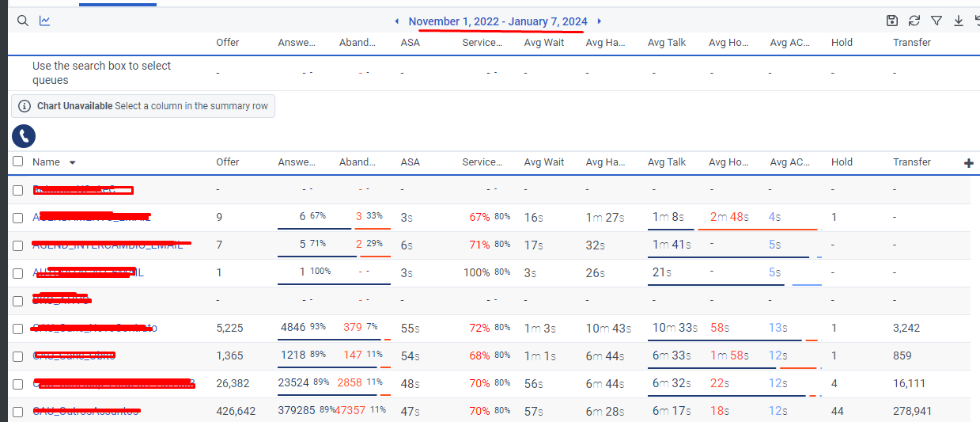Click Avg Wait value 56s

pos(533,383)
